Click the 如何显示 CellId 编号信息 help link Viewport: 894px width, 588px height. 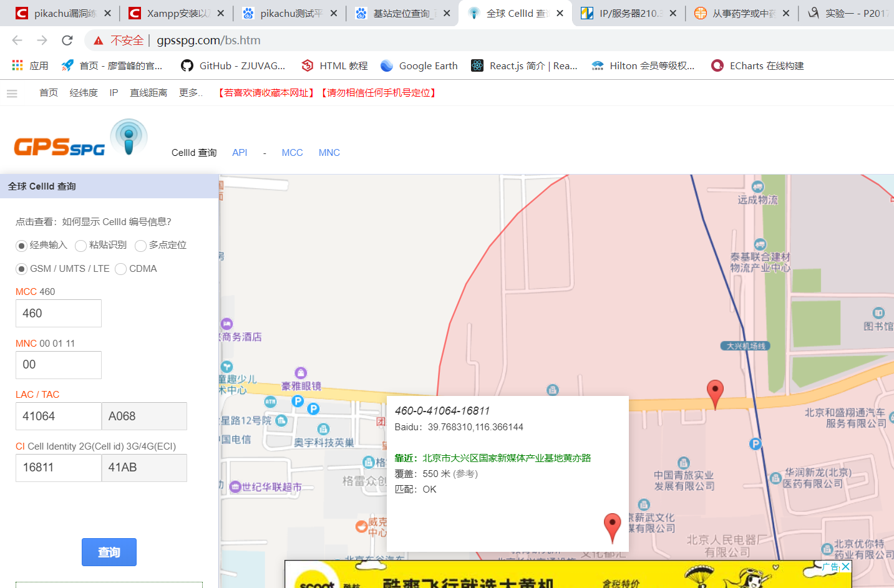point(117,222)
